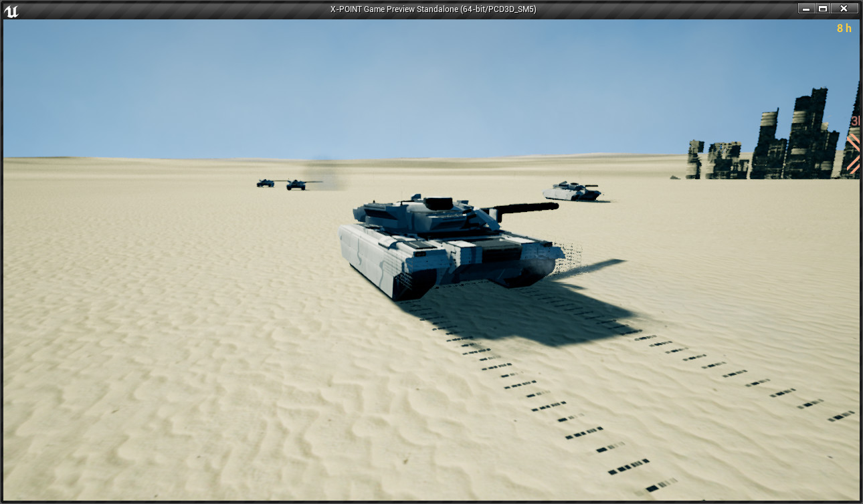The width and height of the screenshot is (863, 504).
Task: Maximize the game preview window
Action: click(x=823, y=9)
